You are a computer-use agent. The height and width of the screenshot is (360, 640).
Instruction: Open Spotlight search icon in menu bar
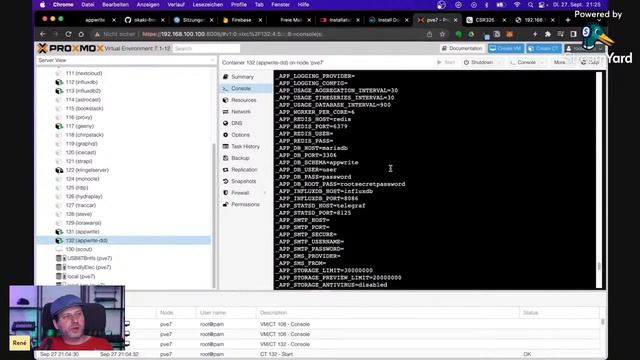(x=530, y=4)
